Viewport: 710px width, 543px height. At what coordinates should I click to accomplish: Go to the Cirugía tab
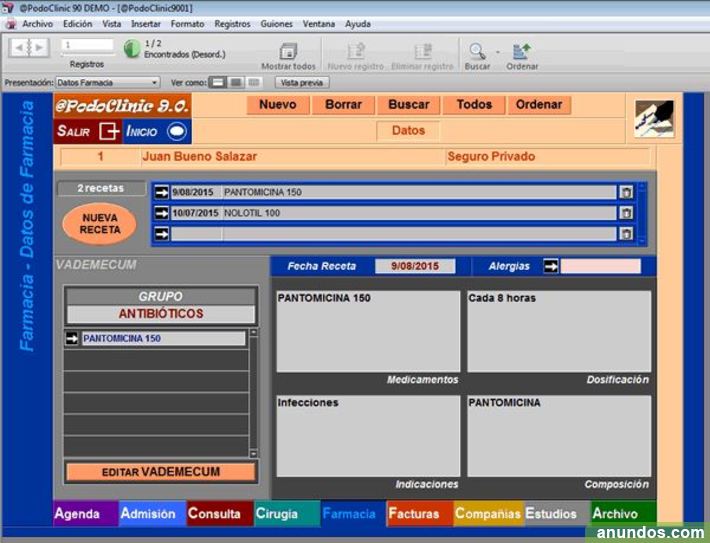(287, 514)
